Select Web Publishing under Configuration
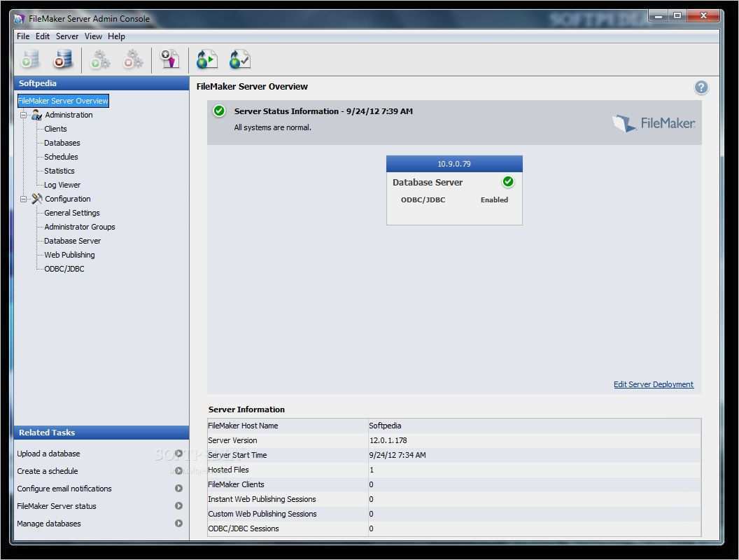Viewport: 739px width, 560px height. [69, 255]
